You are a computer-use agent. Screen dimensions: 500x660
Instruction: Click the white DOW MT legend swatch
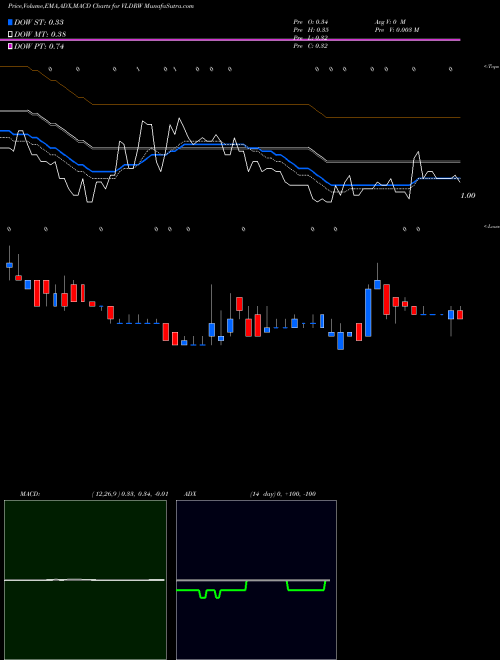point(11,34)
